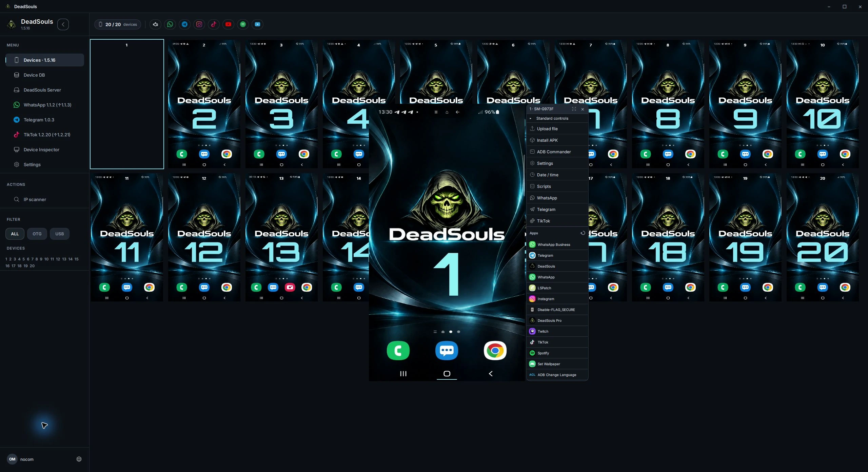Open Settings in the sidebar menu
This screenshot has width=868, height=472.
(45, 164)
